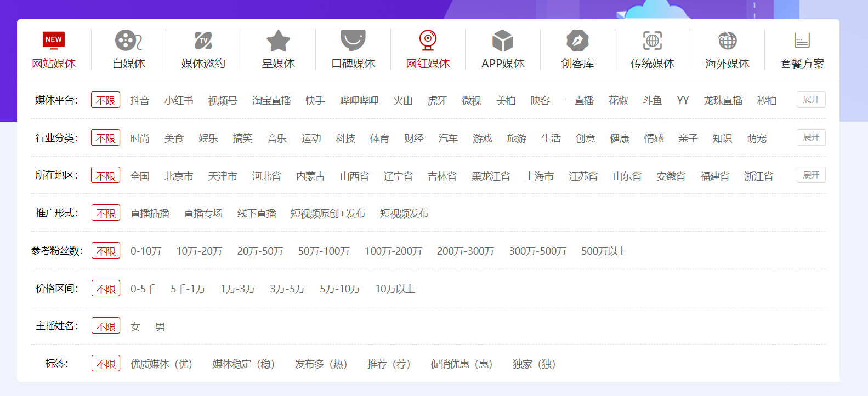
Task: Select 不限 in the 价格区间 row
Action: [106, 289]
